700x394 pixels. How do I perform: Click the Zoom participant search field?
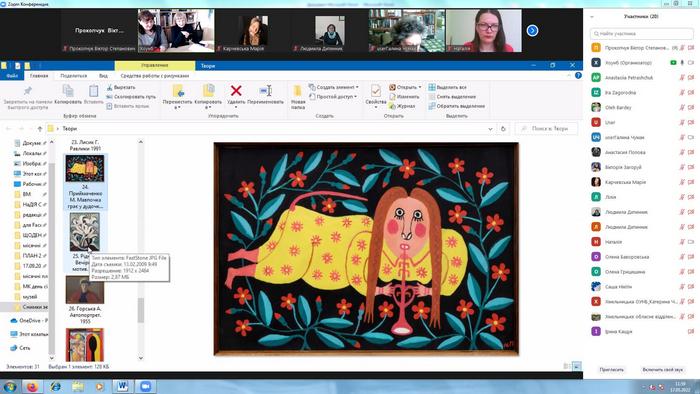[x=642, y=33]
